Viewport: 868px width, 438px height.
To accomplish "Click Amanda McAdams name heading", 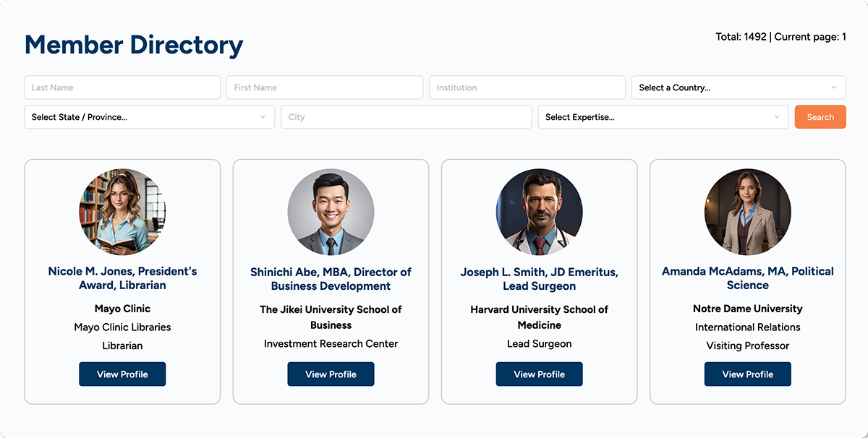I will [747, 278].
